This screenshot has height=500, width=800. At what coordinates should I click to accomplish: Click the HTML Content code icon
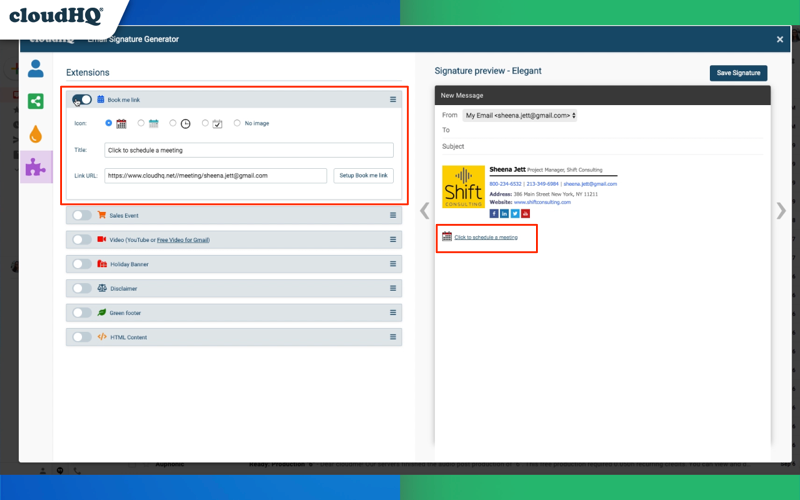pyautogui.click(x=102, y=337)
